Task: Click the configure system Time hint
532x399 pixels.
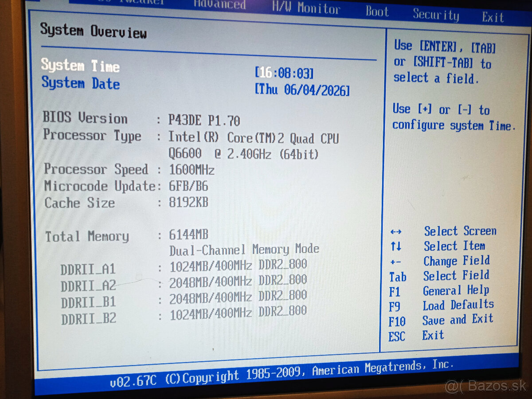Action: (454, 125)
